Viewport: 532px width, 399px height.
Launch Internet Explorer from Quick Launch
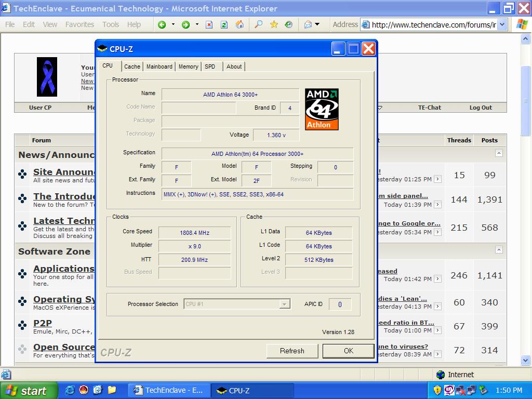pyautogui.click(x=70, y=390)
